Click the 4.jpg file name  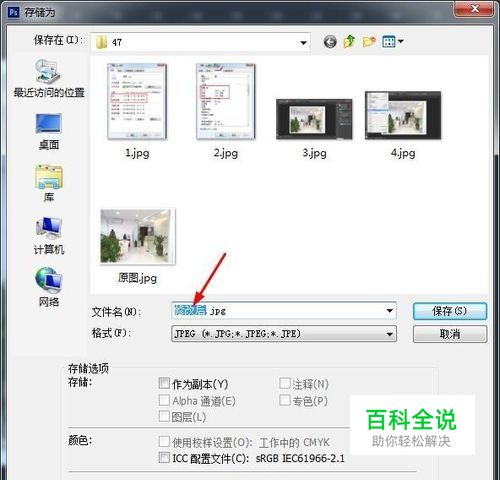tap(403, 153)
